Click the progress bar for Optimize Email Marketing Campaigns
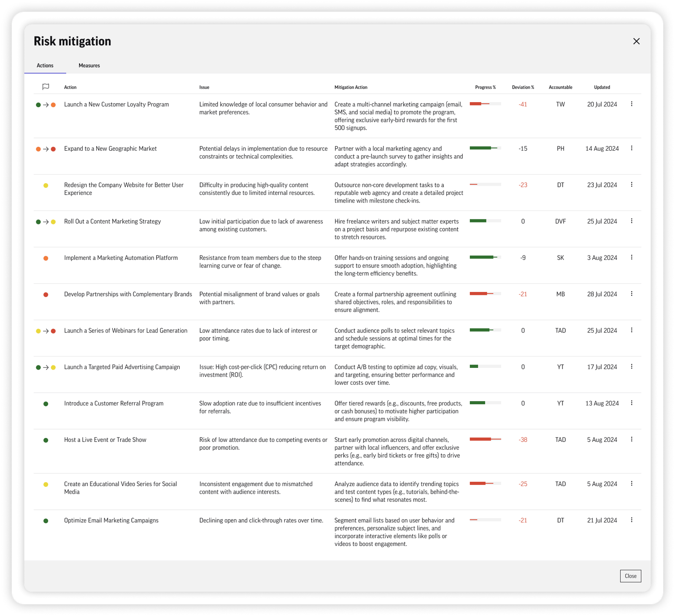 [485, 520]
